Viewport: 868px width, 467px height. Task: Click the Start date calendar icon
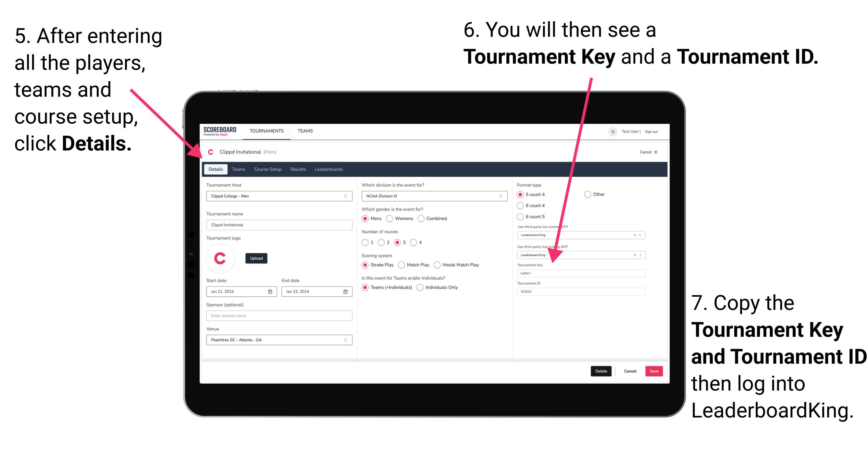(x=270, y=291)
